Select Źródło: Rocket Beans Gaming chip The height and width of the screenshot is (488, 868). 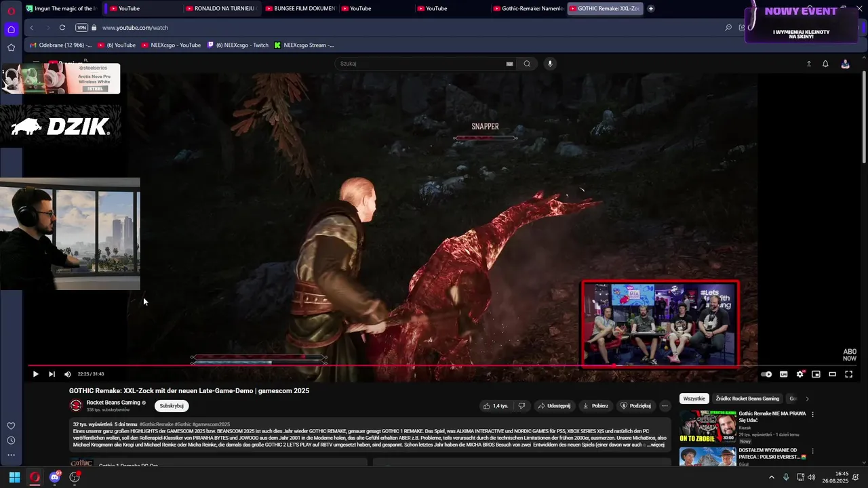tap(747, 399)
